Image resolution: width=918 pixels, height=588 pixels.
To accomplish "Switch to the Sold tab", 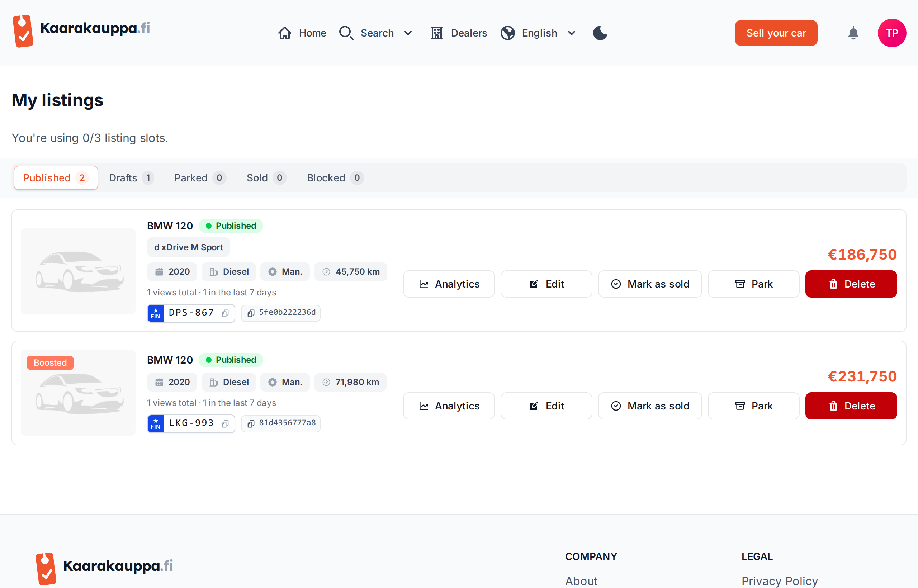I will (x=266, y=178).
